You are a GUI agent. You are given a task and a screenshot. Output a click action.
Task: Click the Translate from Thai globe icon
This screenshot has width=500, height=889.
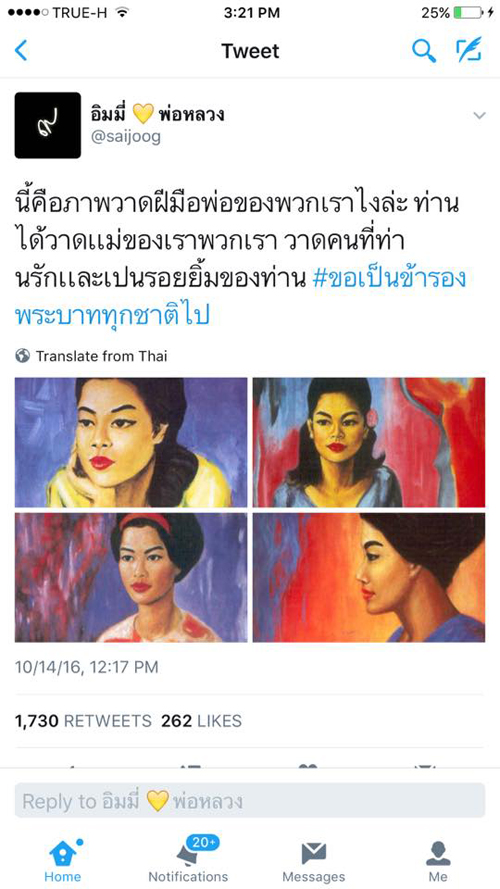click(x=23, y=356)
